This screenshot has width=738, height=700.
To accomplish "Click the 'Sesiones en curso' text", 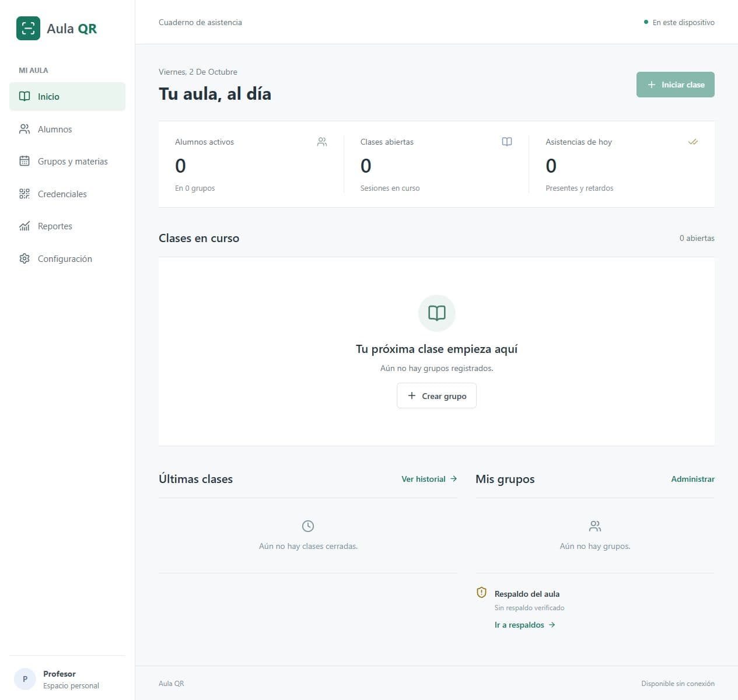I will tap(390, 188).
